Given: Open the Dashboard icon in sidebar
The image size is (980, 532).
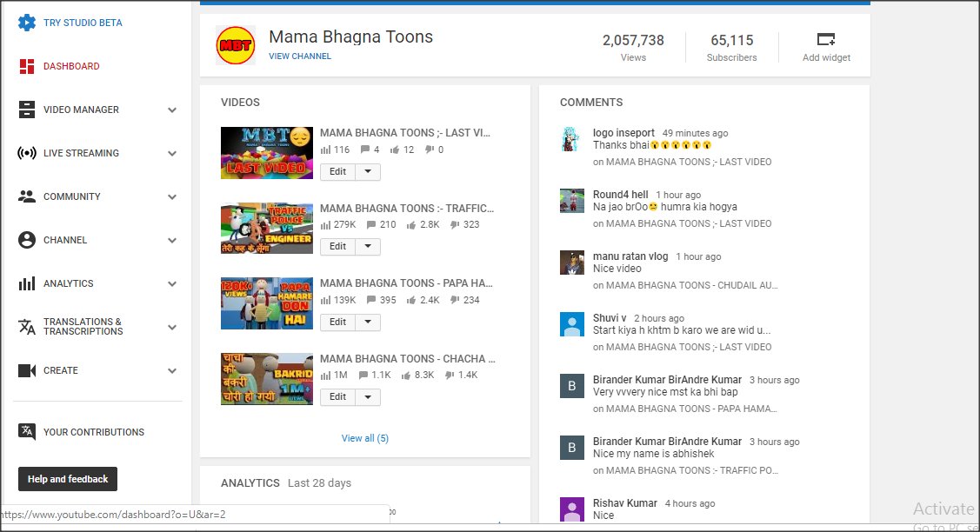Looking at the screenshot, I should pyautogui.click(x=27, y=66).
